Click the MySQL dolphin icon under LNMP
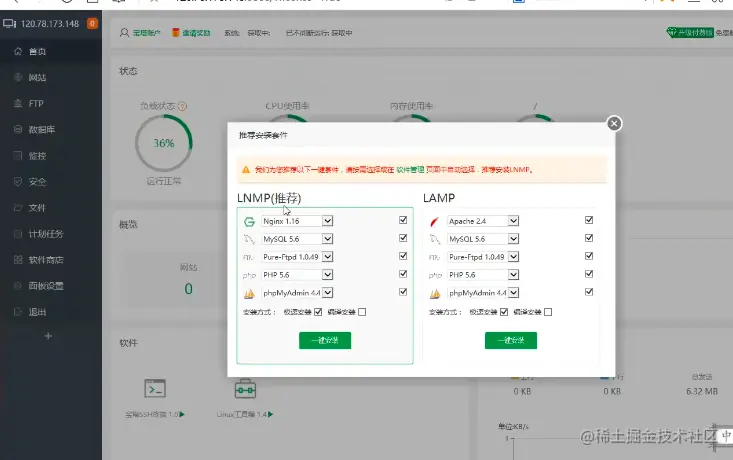Screen dimensions: 733x460 [249, 239]
